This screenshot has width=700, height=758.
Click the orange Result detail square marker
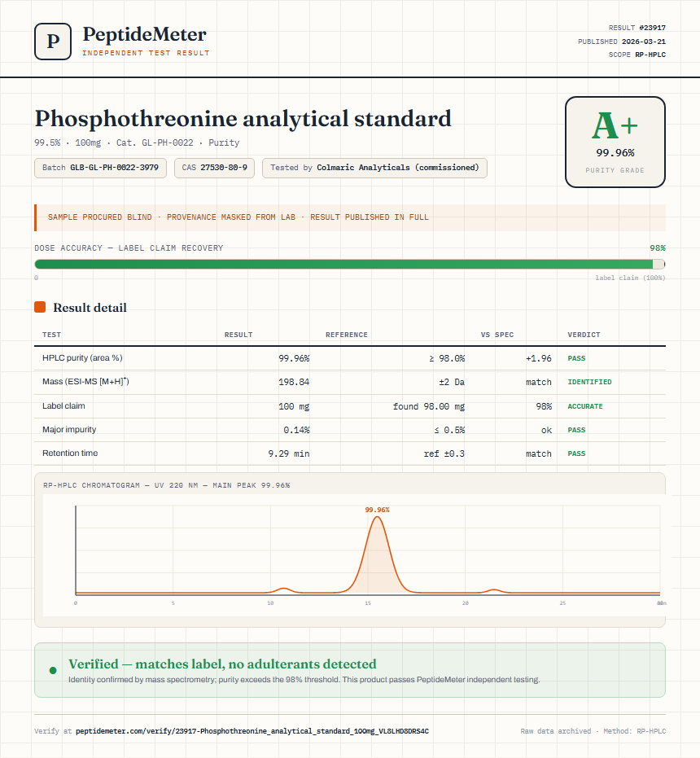click(40, 307)
